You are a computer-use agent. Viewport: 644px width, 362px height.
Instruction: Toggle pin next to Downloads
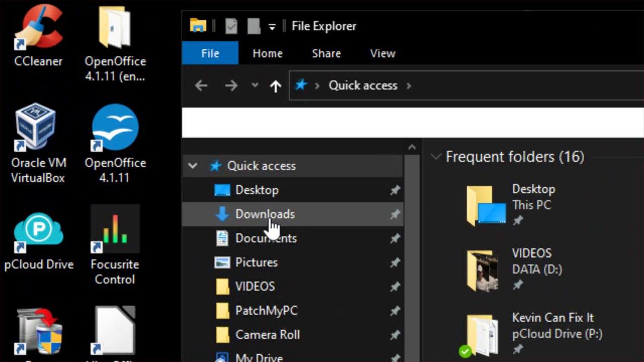395,214
